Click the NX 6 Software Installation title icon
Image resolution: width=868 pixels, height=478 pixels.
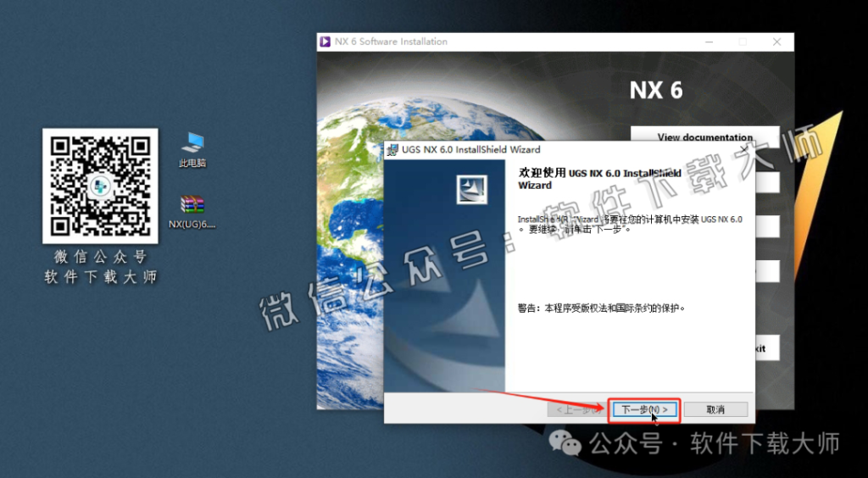tap(325, 42)
